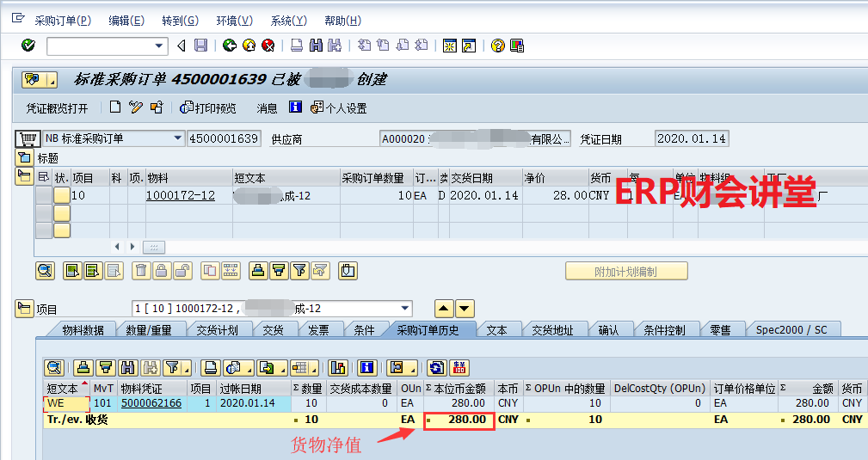The image size is (868, 460).
Task: Click the shopping cart document overview icon
Action: [x=28, y=138]
